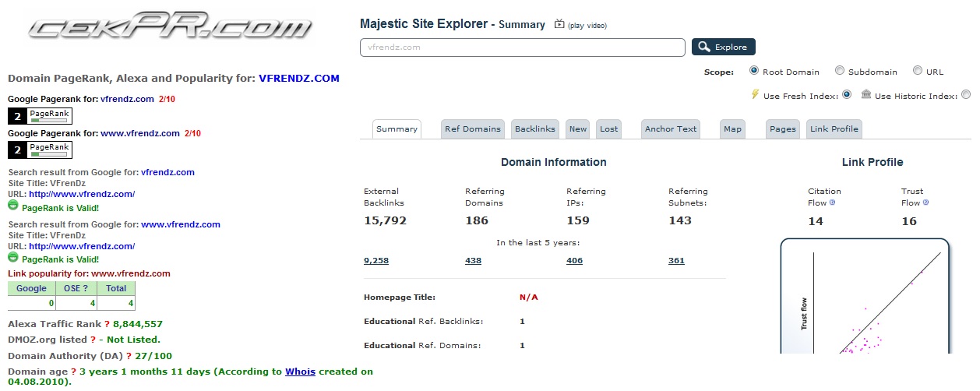Click the PageRank badge for vfrendz.com
980x391 pixels.
(x=39, y=116)
